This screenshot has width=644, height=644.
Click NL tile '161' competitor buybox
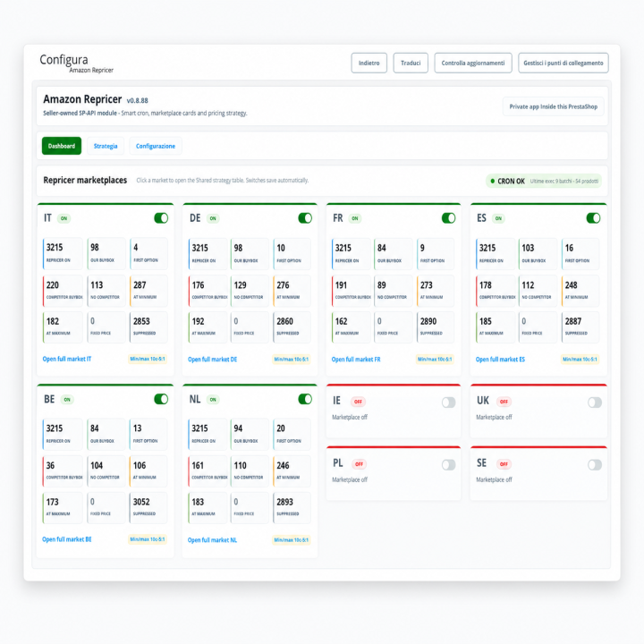click(208, 471)
